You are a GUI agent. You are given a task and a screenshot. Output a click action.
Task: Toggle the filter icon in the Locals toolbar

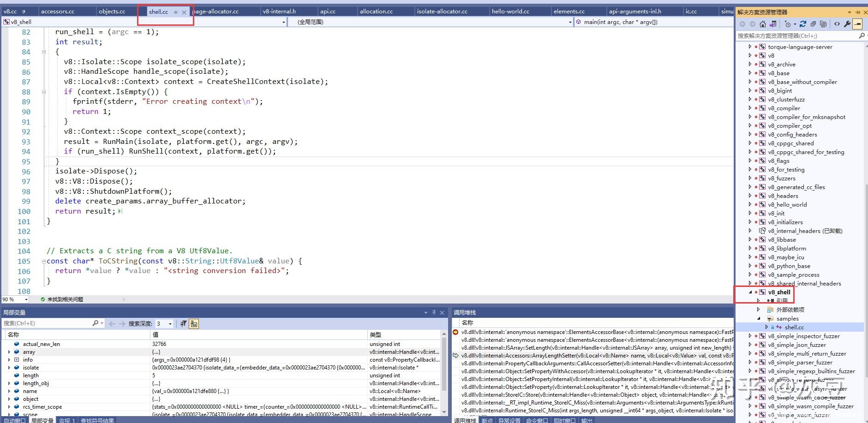point(184,324)
